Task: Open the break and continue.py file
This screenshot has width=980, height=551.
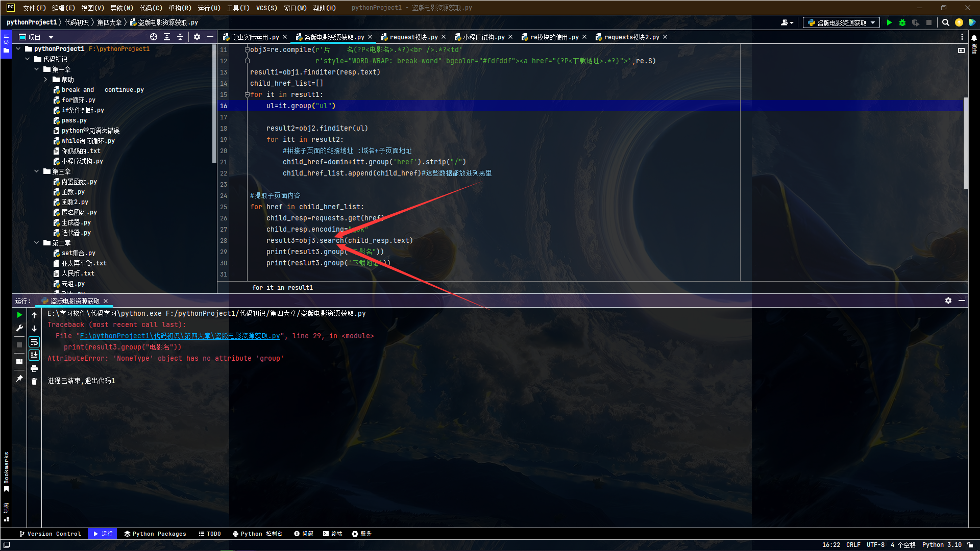Action: (103, 90)
